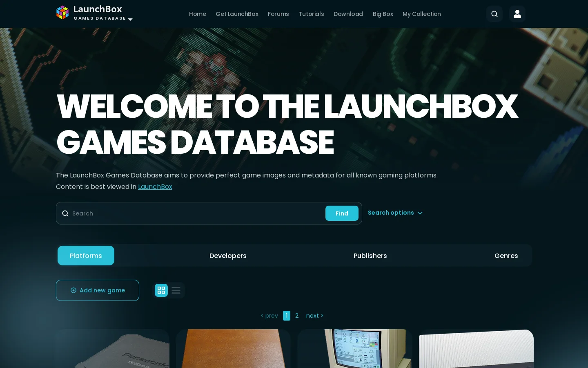Select the Publishers tab
Viewport: 588px width, 368px height.
[x=370, y=256]
